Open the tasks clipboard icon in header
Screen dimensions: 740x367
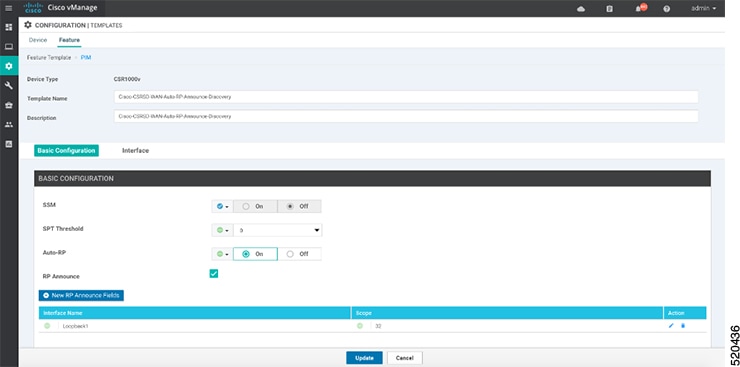609,9
